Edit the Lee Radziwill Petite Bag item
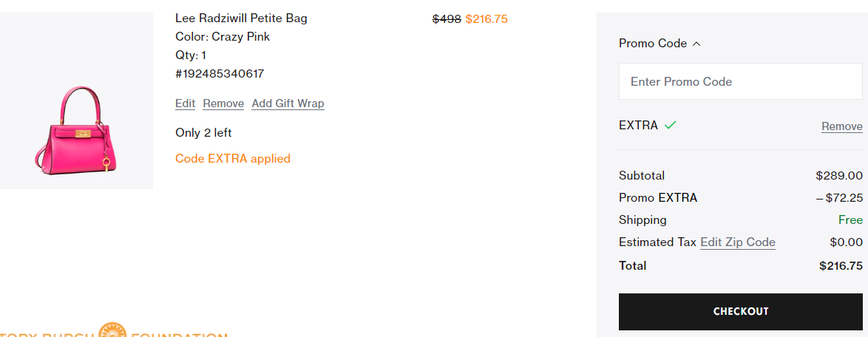The height and width of the screenshot is (337, 868). pyautogui.click(x=185, y=103)
